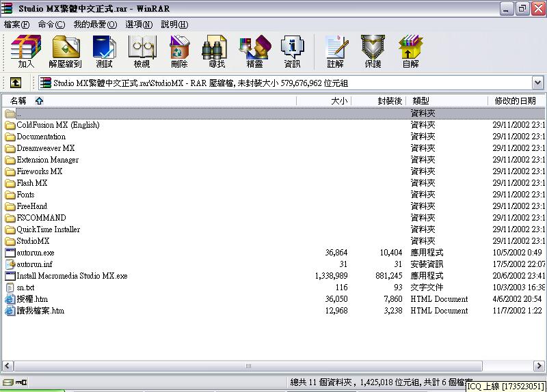
Task: Select the FSCOMMAND folder row
Action: click(273, 218)
